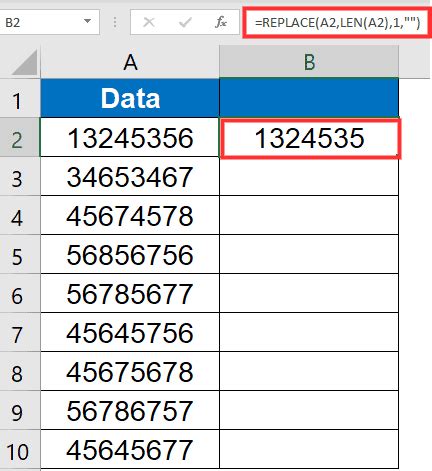Select cell containing 13245356
The height and width of the screenshot is (471, 432).
point(130,137)
